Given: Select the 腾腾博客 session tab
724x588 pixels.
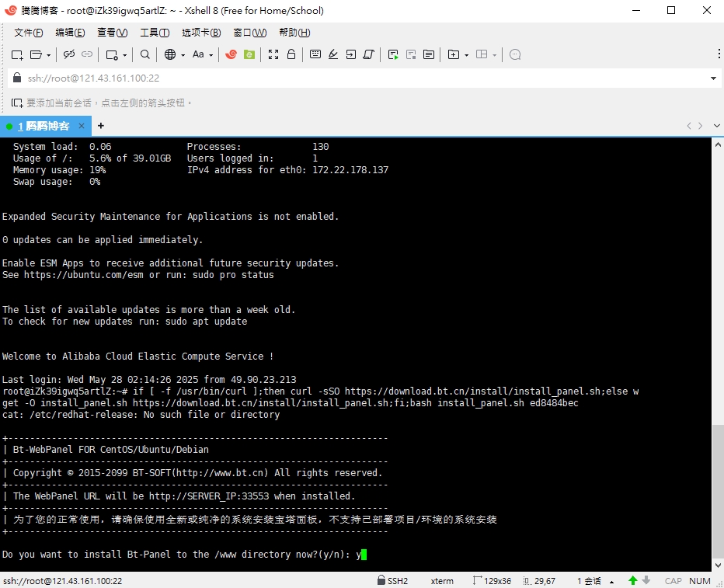Looking at the screenshot, I should coord(45,126).
